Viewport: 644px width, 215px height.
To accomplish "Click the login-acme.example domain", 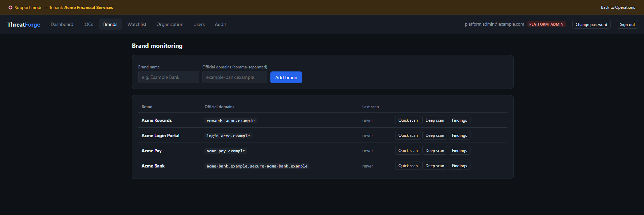I will (228, 136).
